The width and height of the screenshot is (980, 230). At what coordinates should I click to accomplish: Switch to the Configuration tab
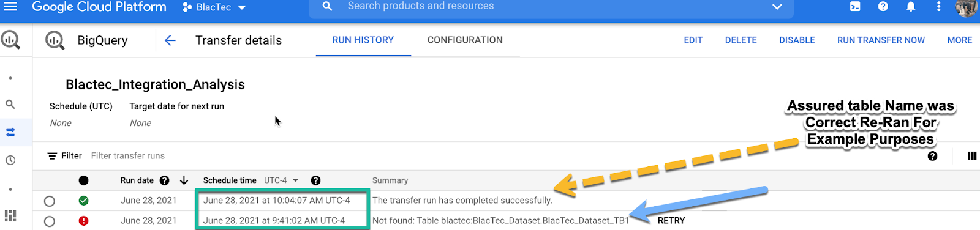point(465,40)
